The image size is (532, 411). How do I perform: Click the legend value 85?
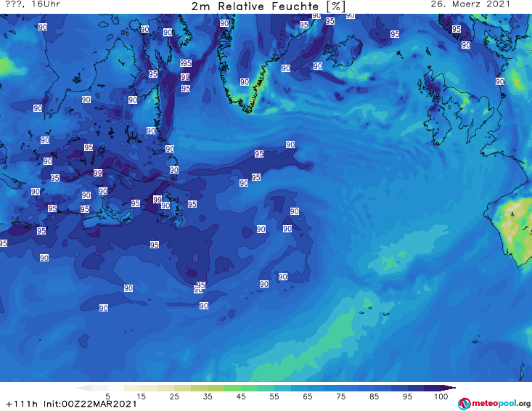pos(374,396)
